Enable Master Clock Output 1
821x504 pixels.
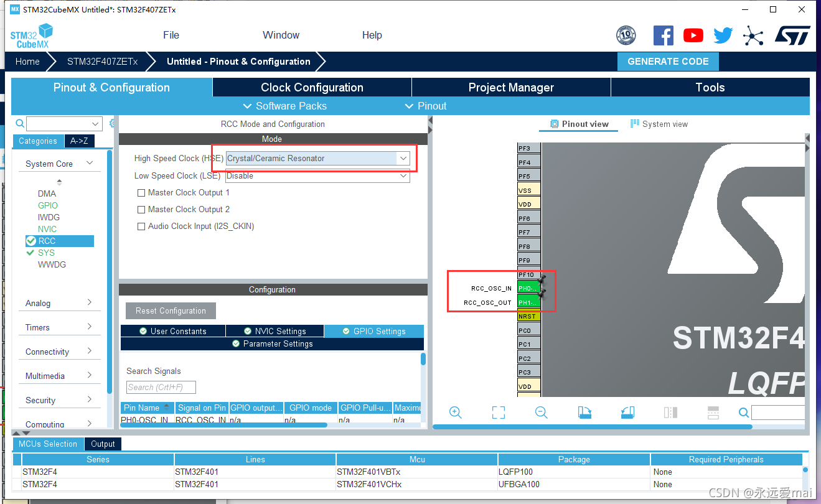coord(141,193)
